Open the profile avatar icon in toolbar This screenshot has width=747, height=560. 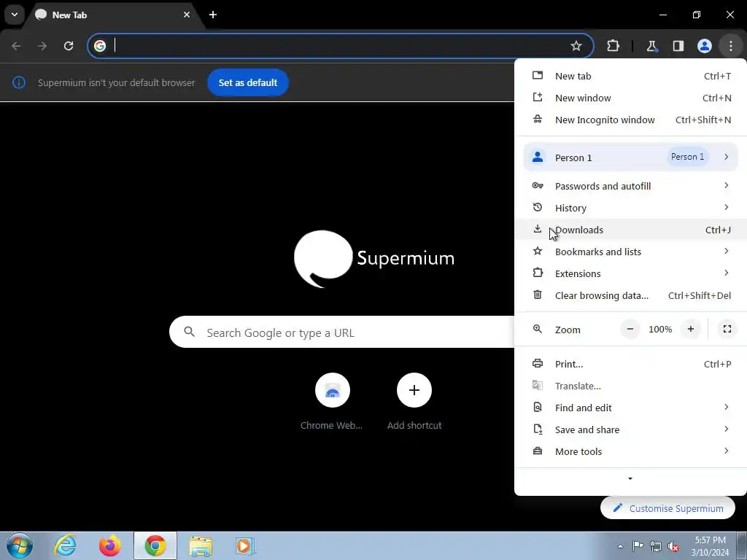coord(704,46)
